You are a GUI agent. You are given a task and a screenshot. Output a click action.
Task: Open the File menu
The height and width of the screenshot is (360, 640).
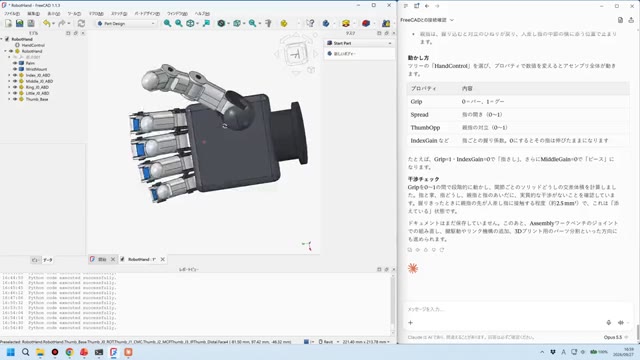pos(12,13)
